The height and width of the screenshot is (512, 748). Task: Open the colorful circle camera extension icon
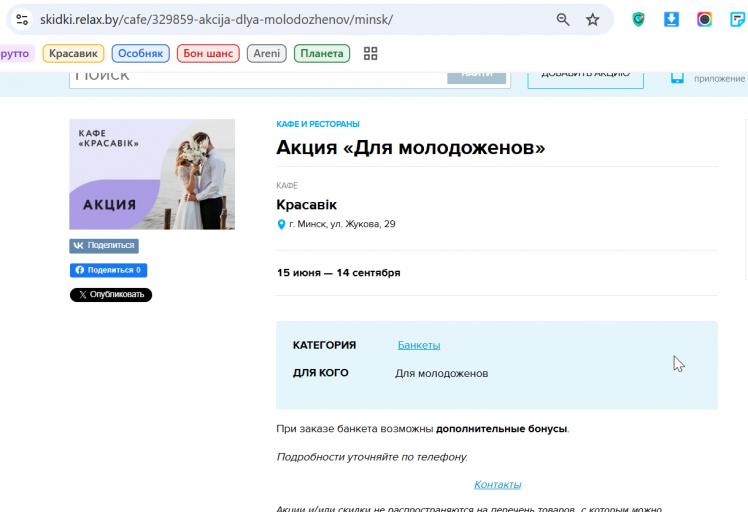coord(704,20)
